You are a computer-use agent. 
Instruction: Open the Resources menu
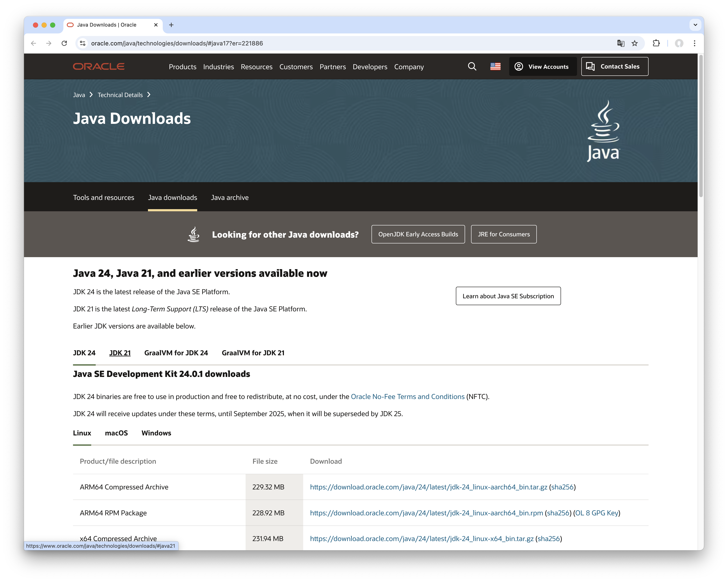point(256,67)
